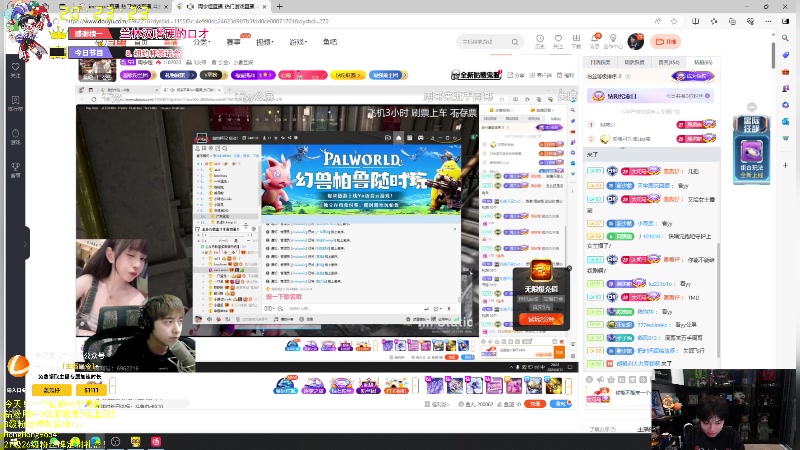Image resolution: width=800 pixels, height=450 pixels.
Task: Open the Edge sidebar shopping tag icon
Action: [785, 55]
